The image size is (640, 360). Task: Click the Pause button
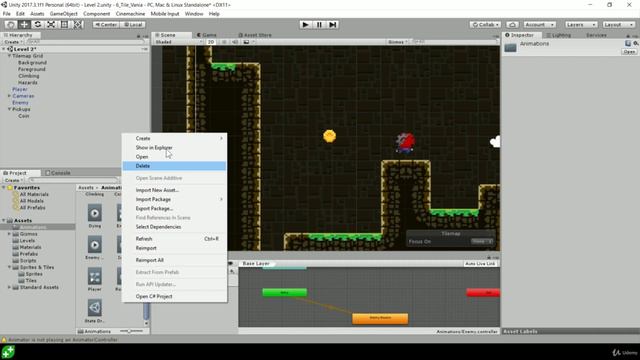pyautogui.click(x=319, y=24)
